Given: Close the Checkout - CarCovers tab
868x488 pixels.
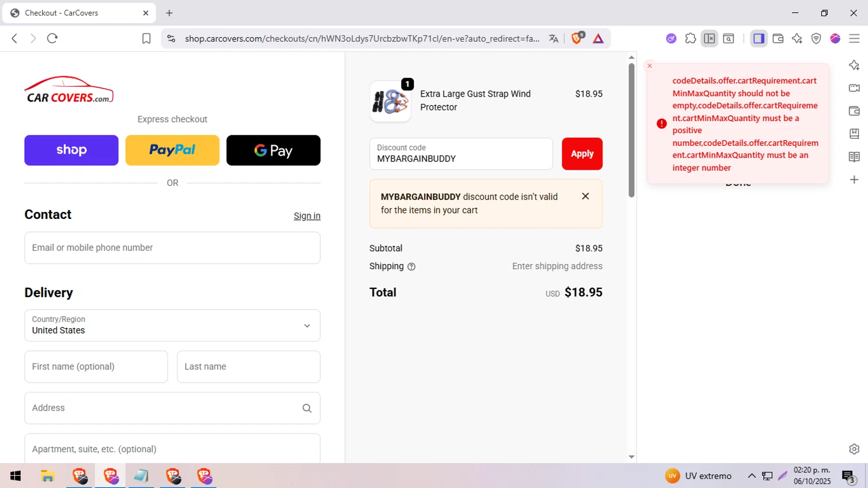Looking at the screenshot, I should pyautogui.click(x=145, y=13).
